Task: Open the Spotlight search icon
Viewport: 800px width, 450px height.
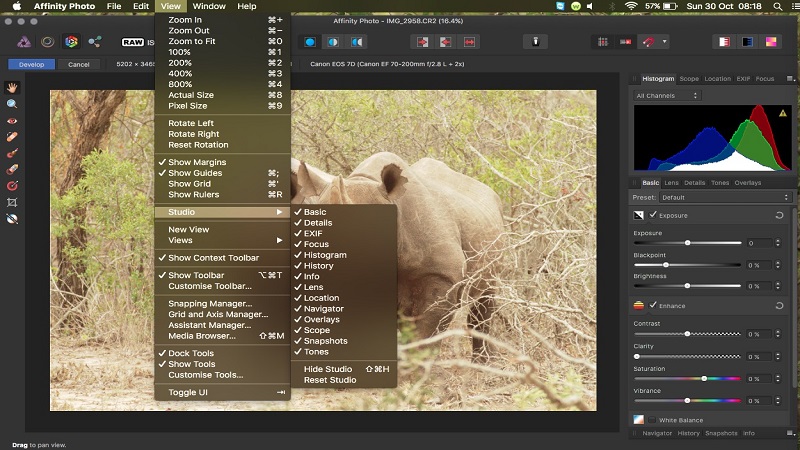Action: (778, 6)
